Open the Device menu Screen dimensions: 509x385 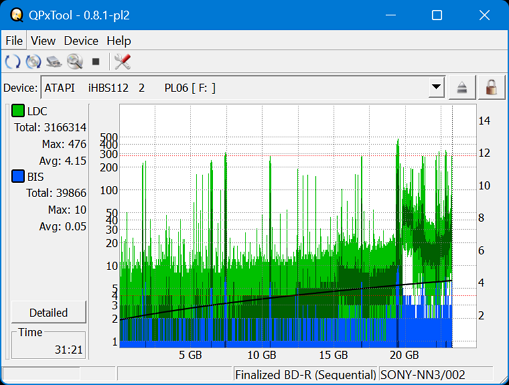tap(81, 41)
